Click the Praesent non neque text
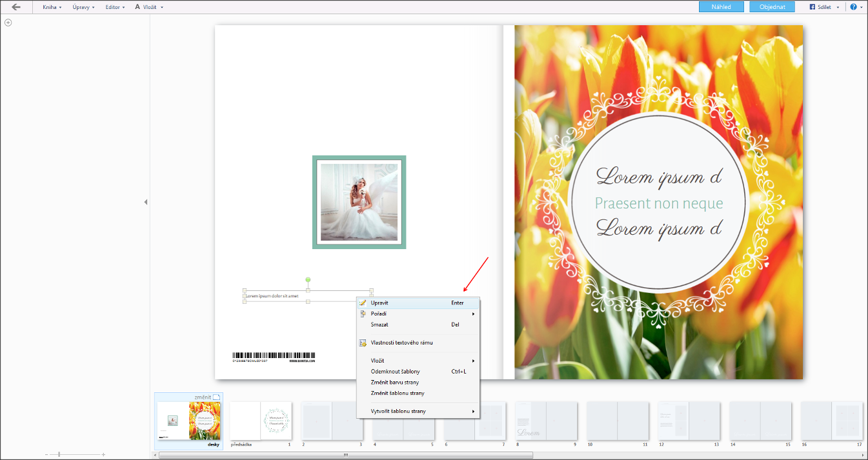Viewport: 868px width, 460px height. pos(659,204)
